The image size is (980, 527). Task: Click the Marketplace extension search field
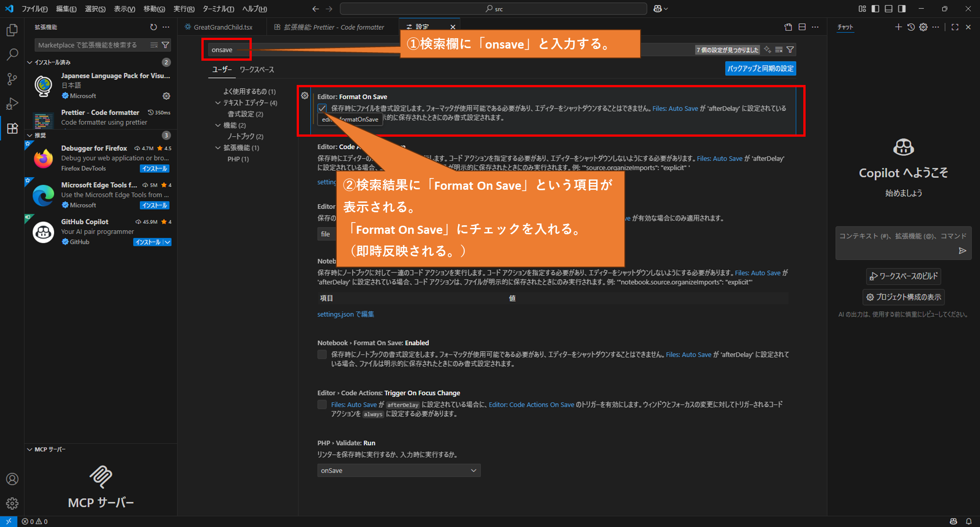coord(92,45)
